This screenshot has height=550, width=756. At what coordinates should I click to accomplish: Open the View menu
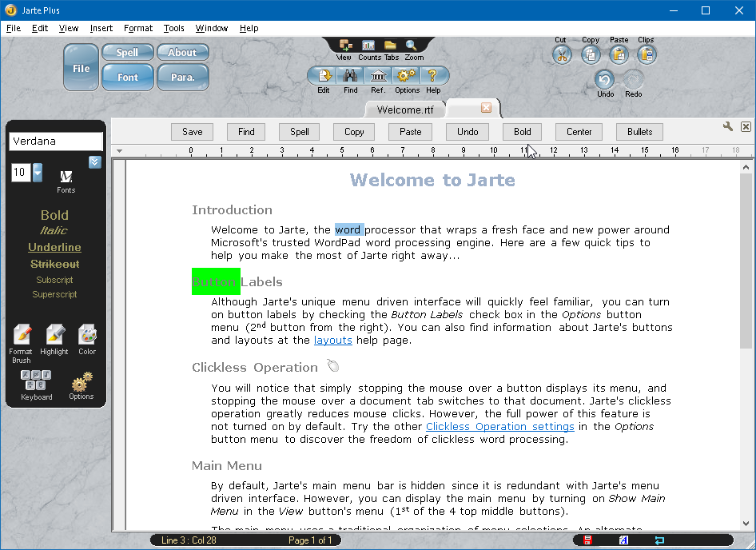point(69,28)
